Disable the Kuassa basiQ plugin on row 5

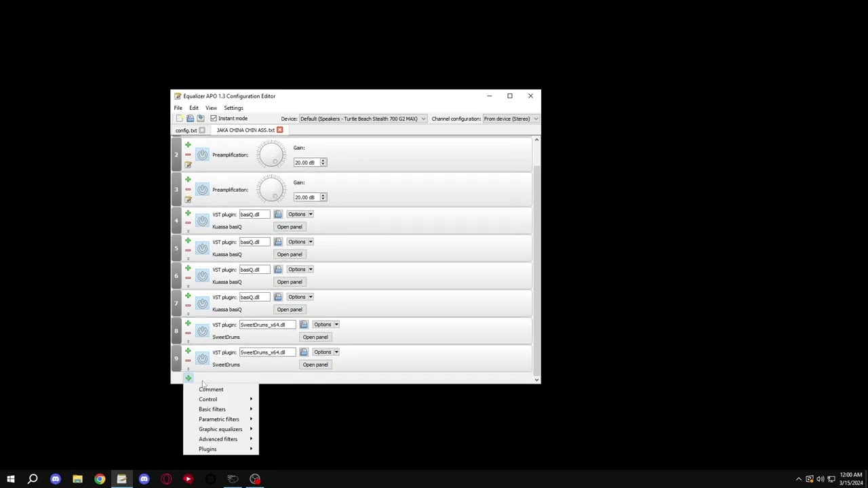point(202,248)
